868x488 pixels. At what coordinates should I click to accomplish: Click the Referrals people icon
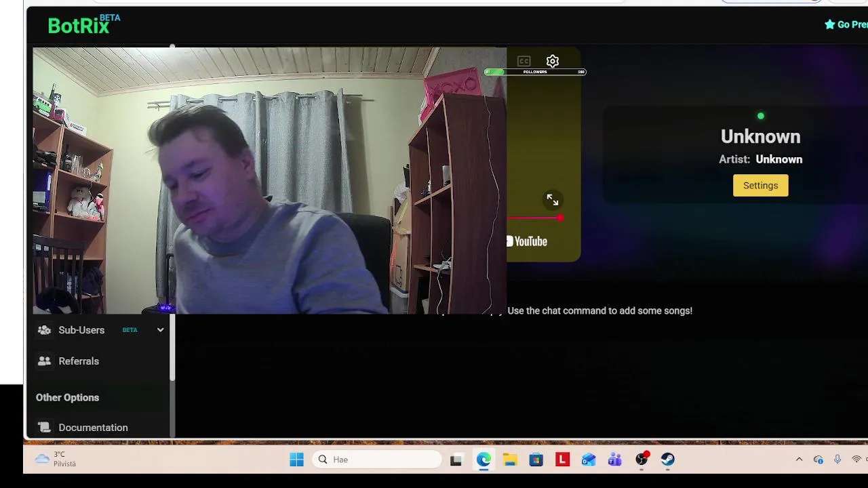point(44,361)
